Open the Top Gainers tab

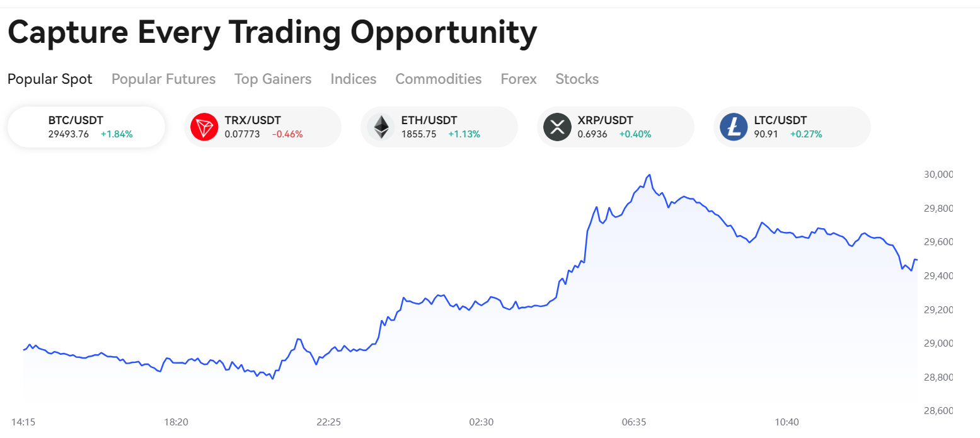pos(273,79)
